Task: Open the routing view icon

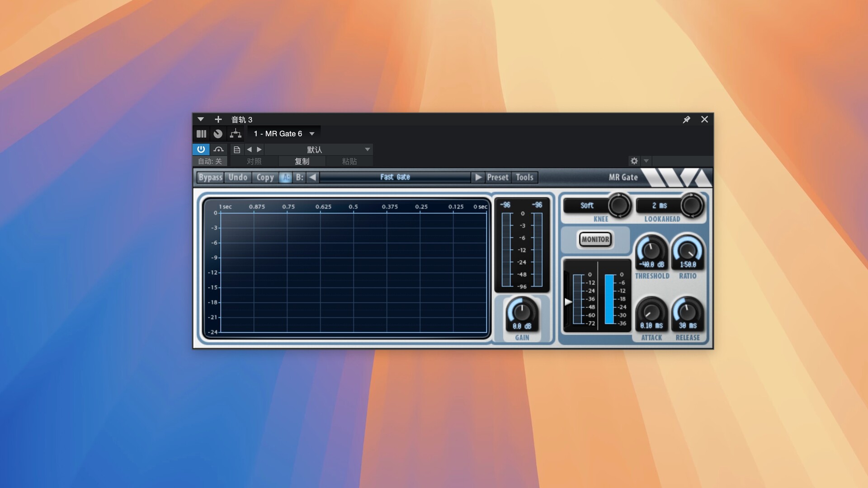Action: coord(236,134)
